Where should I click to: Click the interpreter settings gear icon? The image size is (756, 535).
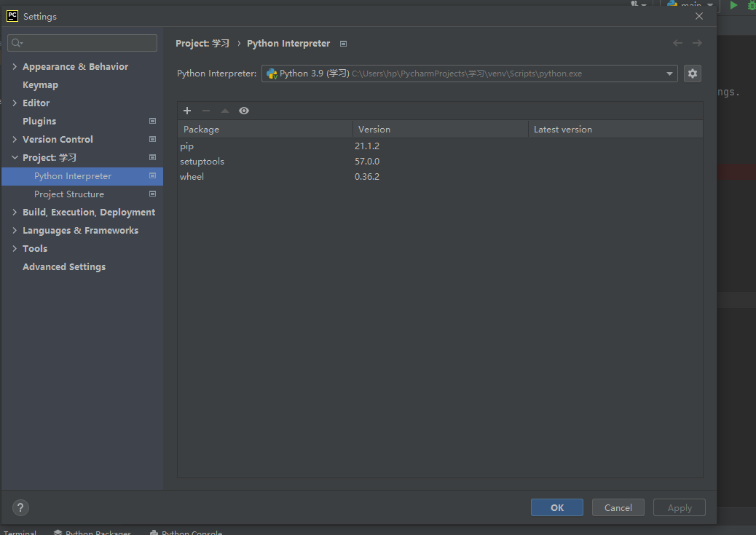[x=692, y=74]
